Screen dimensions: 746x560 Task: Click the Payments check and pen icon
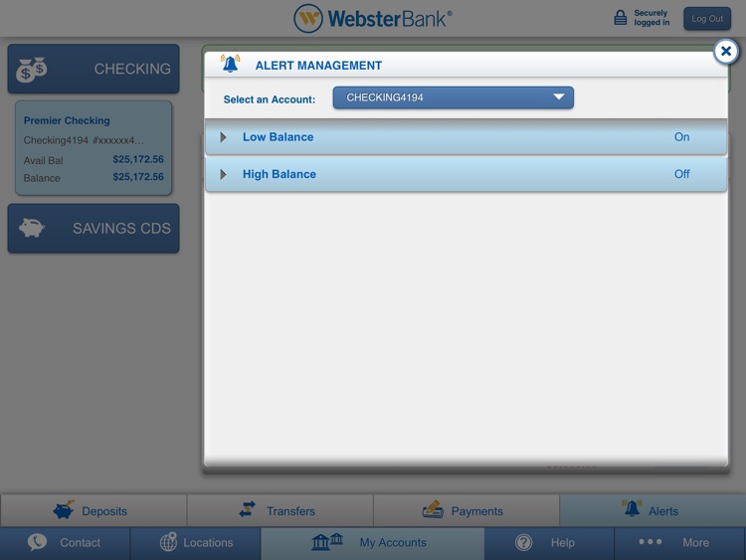(x=433, y=509)
